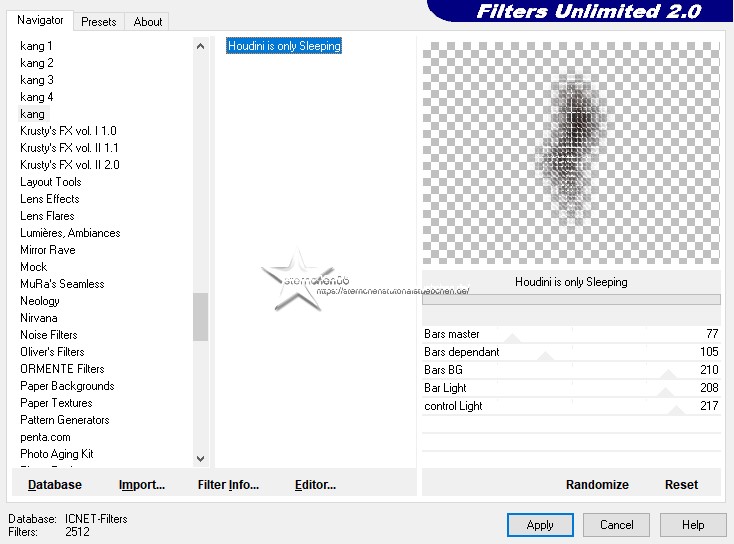Select Noise Filters category

49,335
